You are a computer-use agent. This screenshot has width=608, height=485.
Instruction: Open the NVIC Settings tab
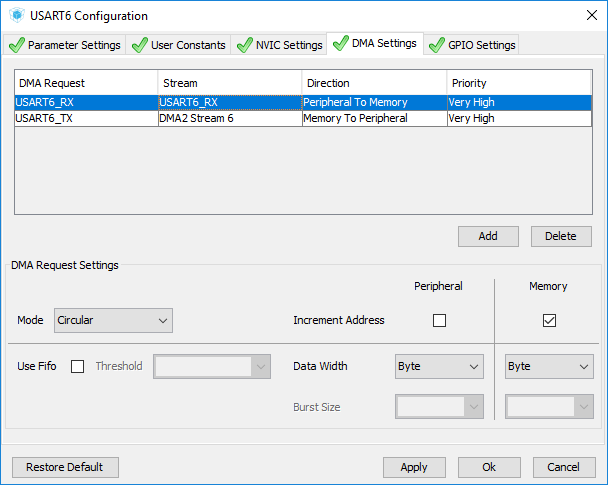pos(279,45)
